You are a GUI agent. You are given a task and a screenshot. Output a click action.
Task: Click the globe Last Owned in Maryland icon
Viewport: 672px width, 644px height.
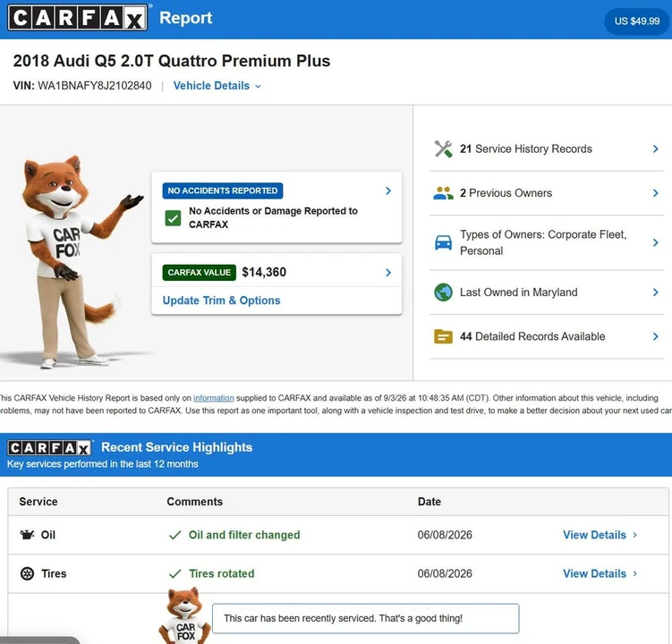click(443, 292)
